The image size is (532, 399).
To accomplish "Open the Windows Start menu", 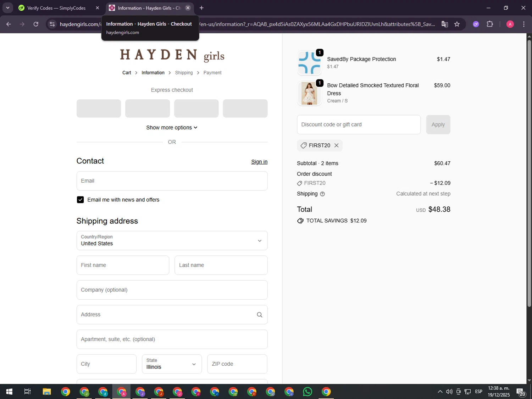I will pyautogui.click(x=9, y=392).
